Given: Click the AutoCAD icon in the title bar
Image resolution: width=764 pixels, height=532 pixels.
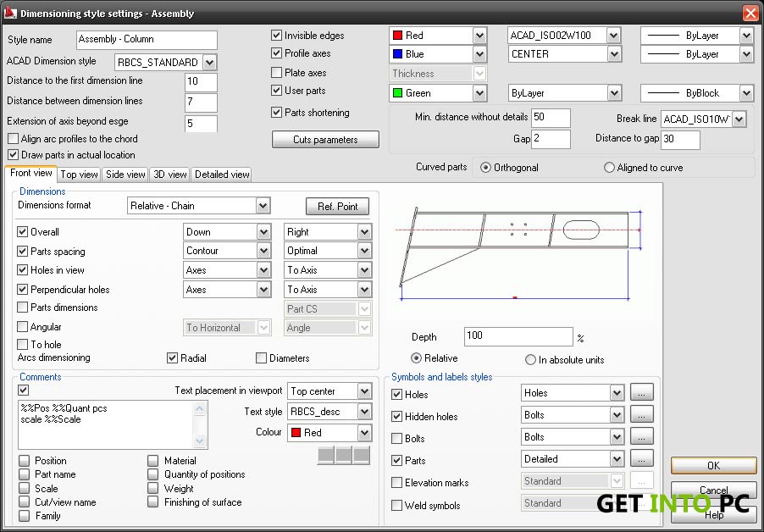Looking at the screenshot, I should coord(10,14).
